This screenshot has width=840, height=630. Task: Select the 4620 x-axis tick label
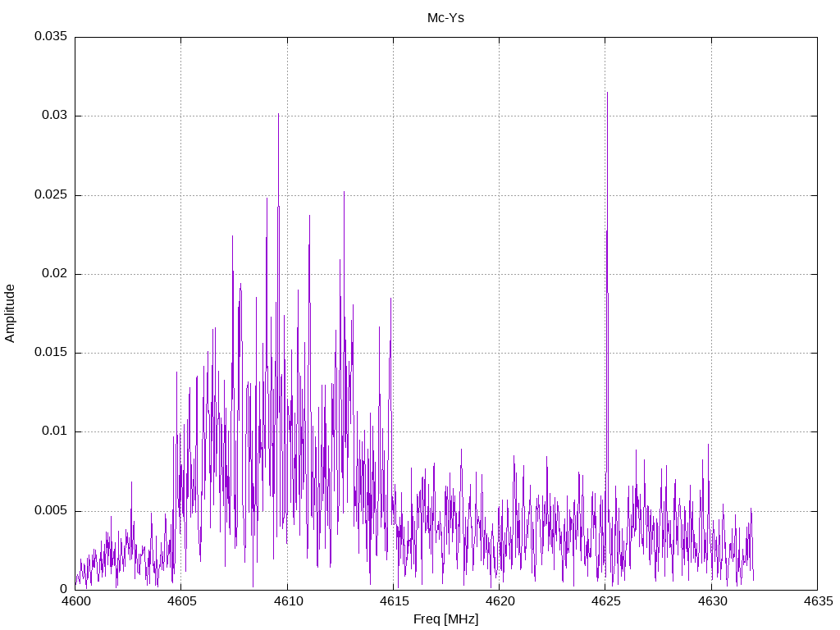pos(499,601)
